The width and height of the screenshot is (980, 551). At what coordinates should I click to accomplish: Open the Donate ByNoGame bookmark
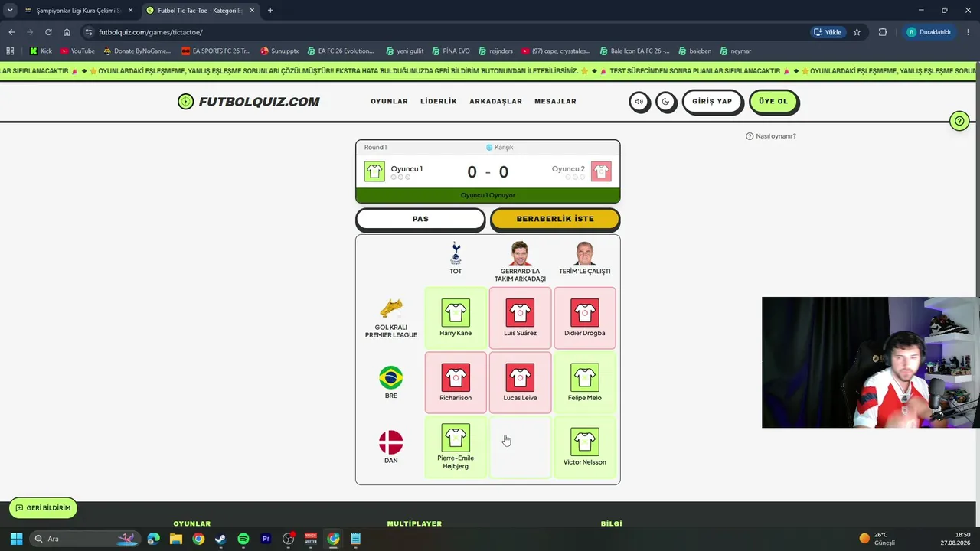(136, 51)
